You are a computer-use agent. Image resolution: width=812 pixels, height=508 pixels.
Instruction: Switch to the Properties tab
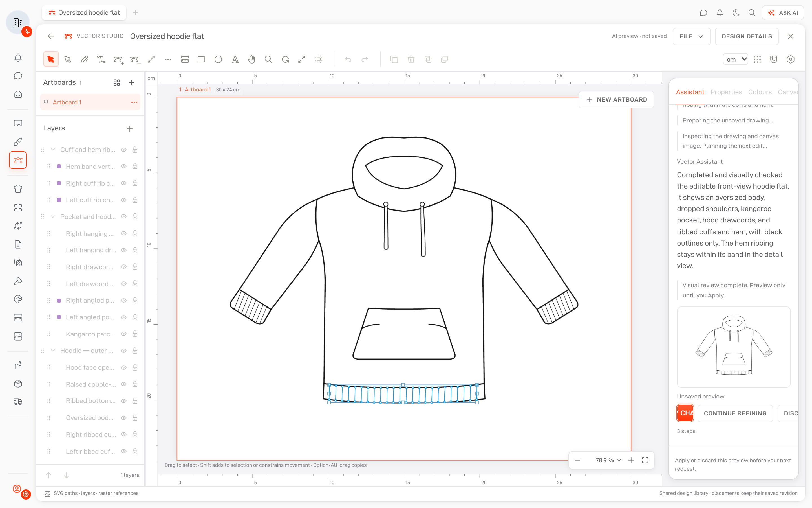coord(726,92)
